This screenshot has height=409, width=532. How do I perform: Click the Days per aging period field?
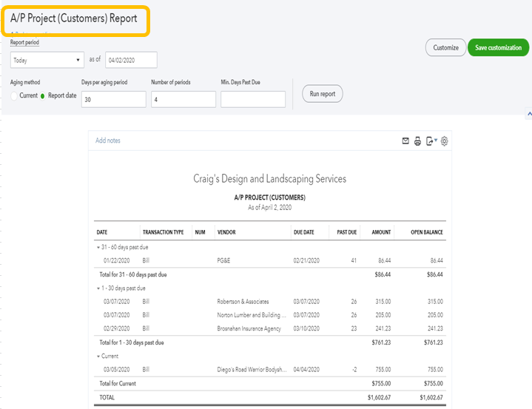click(x=113, y=99)
